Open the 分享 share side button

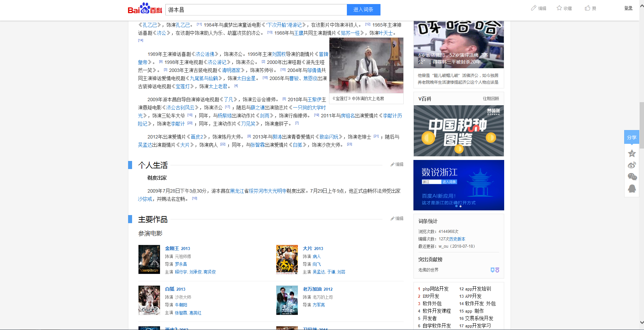point(632,137)
